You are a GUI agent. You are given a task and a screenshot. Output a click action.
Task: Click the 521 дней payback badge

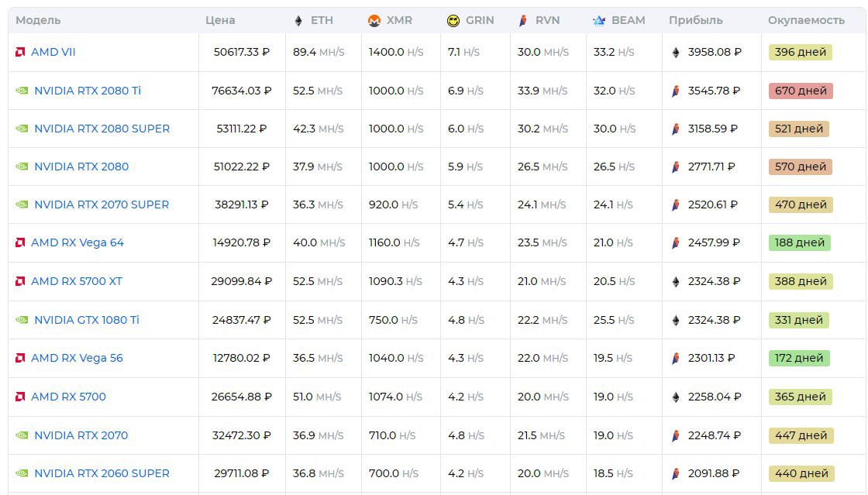[799, 129]
